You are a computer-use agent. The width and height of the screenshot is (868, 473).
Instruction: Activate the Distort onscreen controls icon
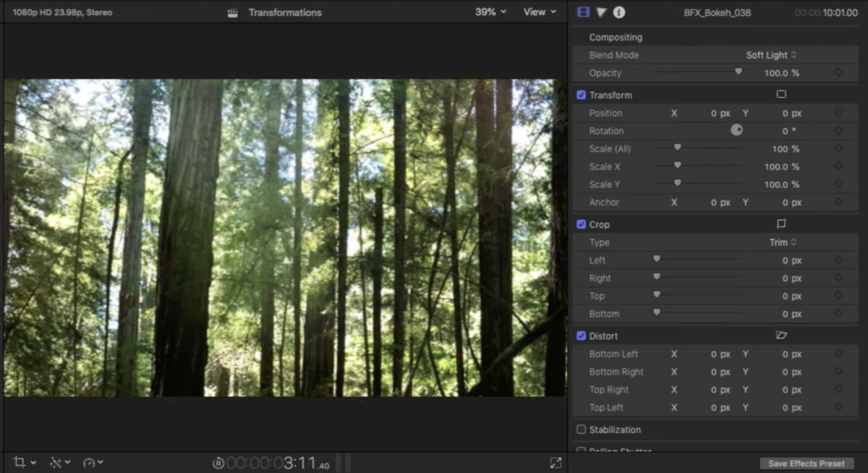781,336
